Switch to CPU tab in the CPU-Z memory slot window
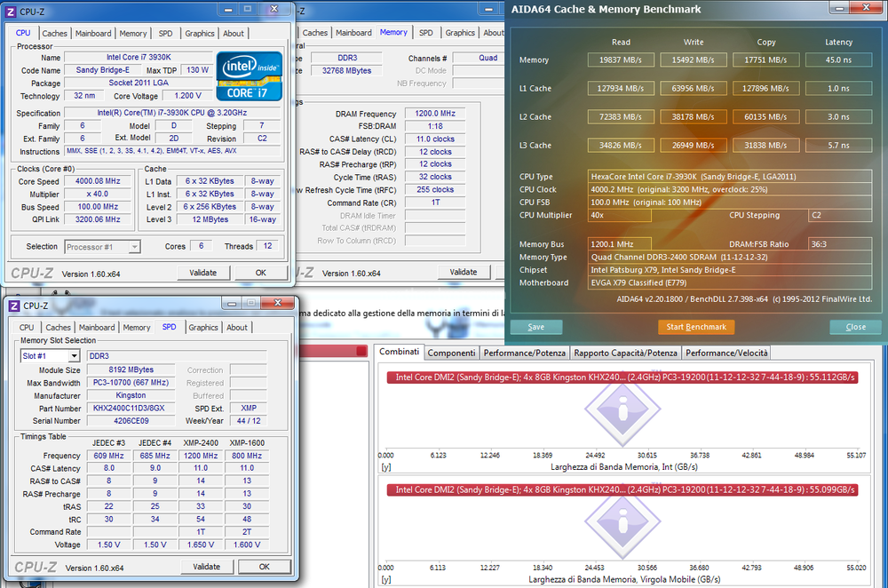The image size is (888, 588). tap(27, 328)
